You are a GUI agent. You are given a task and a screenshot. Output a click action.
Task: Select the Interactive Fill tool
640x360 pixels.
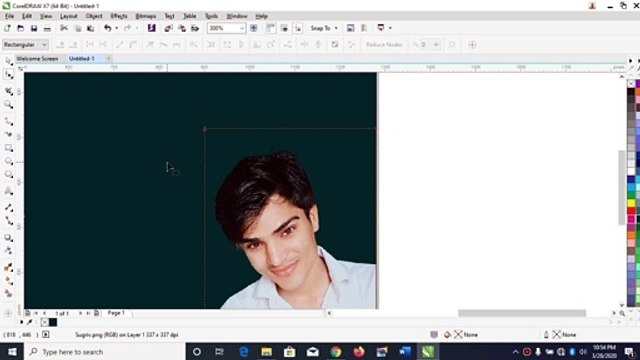point(9,281)
